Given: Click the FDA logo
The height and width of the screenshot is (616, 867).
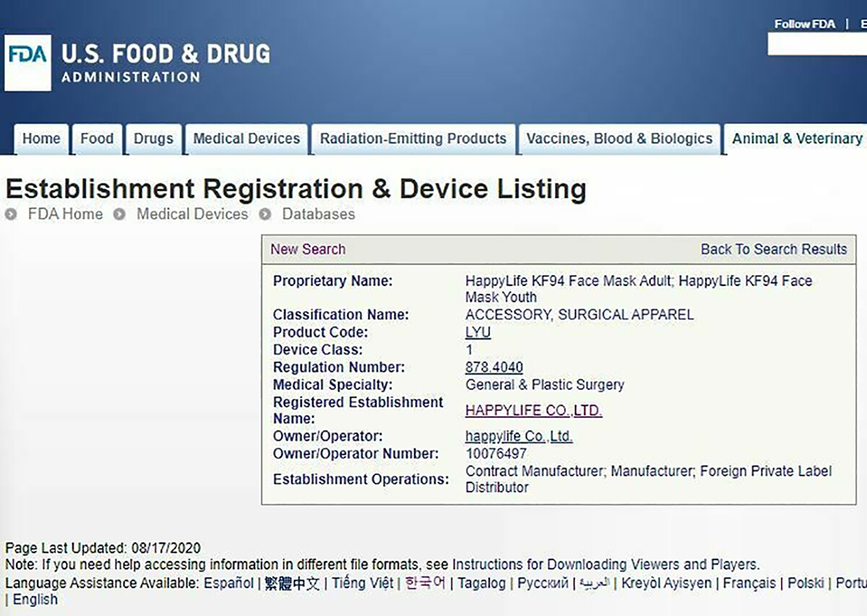Looking at the screenshot, I should [x=27, y=63].
